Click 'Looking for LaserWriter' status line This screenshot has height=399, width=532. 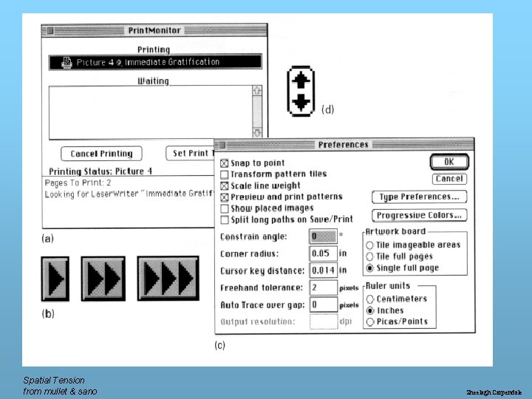point(129,194)
